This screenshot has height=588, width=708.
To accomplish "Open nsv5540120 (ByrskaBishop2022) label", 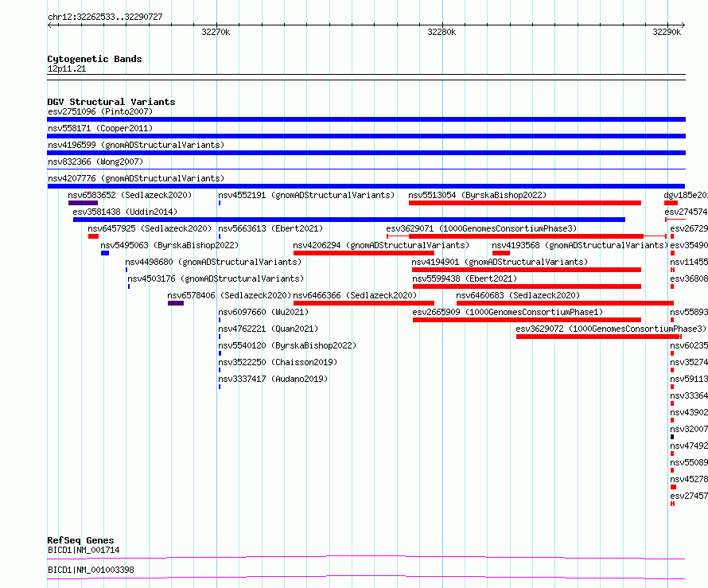I will tap(287, 345).
